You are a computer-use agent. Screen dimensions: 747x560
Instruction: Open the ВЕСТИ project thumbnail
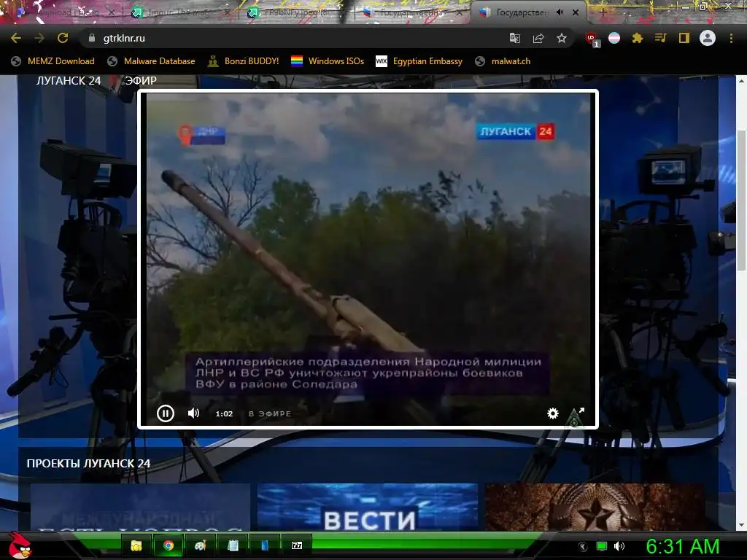click(x=368, y=507)
